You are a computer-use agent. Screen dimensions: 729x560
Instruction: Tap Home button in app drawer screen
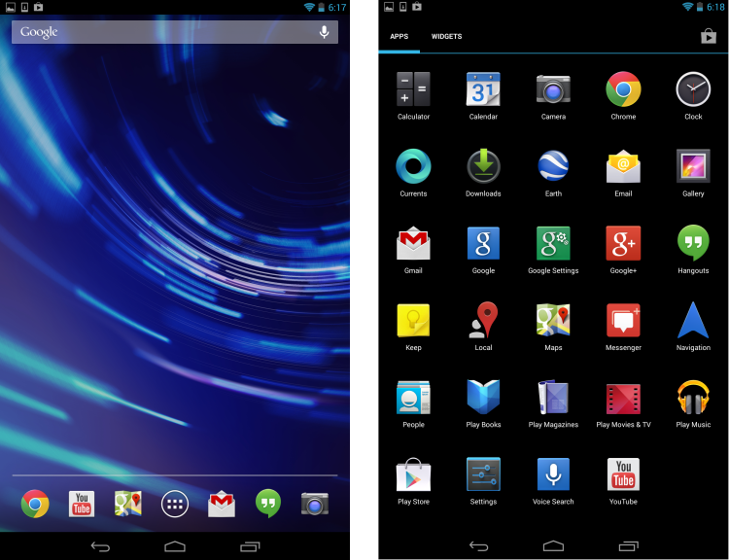[x=553, y=546]
